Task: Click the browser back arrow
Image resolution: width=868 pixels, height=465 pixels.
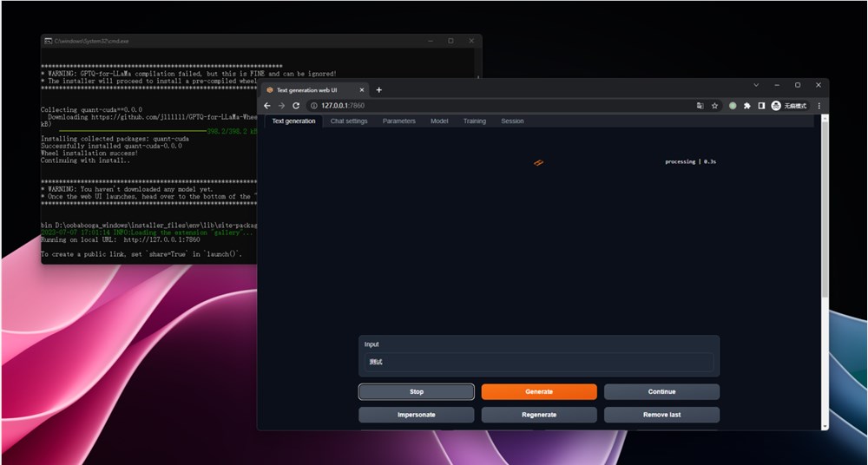Action: tap(267, 105)
